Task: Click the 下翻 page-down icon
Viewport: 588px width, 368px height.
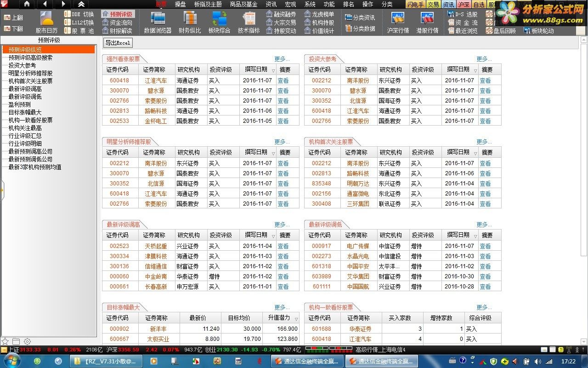Action: coord(13,29)
